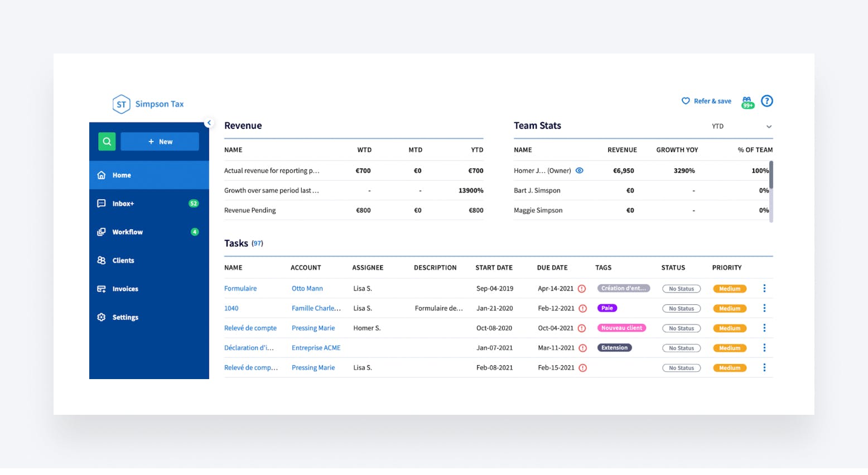Click the + New button
The image size is (868, 475).
coord(160,142)
